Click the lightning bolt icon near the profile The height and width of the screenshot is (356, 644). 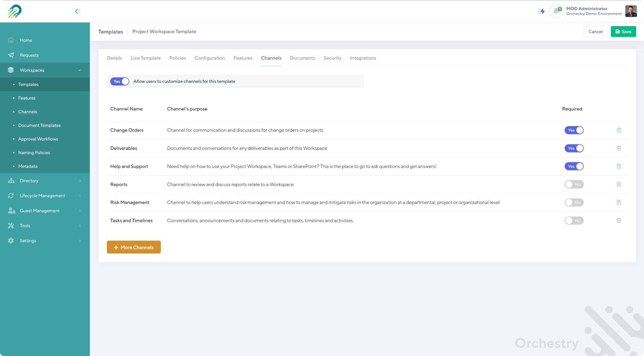click(x=541, y=11)
